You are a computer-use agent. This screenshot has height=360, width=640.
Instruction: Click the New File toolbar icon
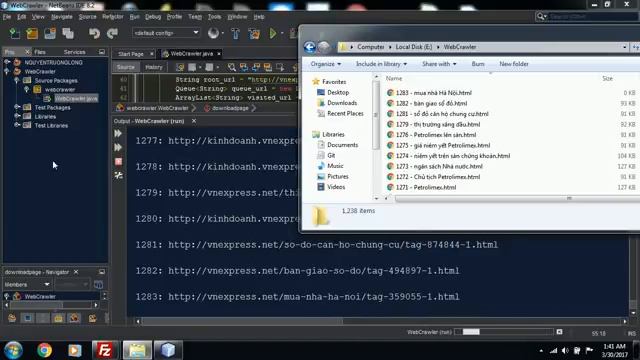click(x=14, y=33)
